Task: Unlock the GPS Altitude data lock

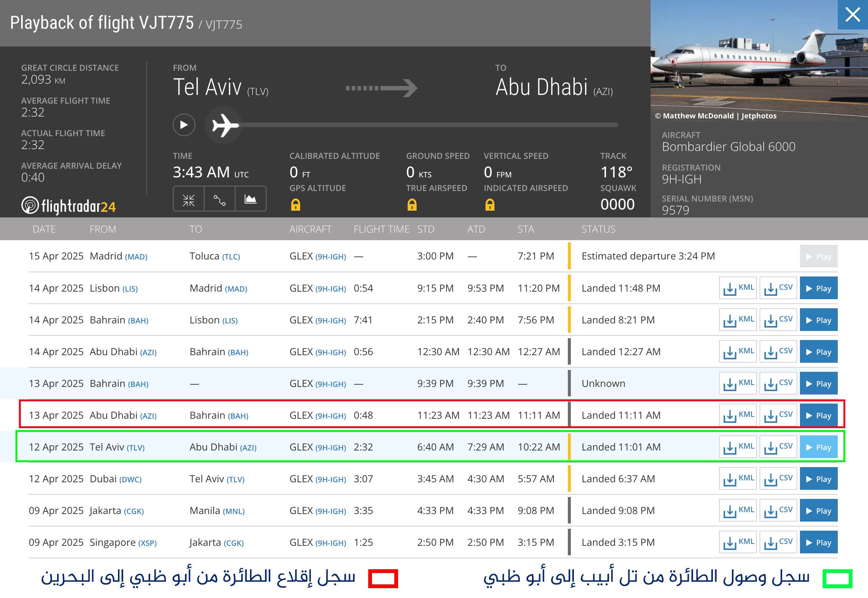Action: pos(297,205)
